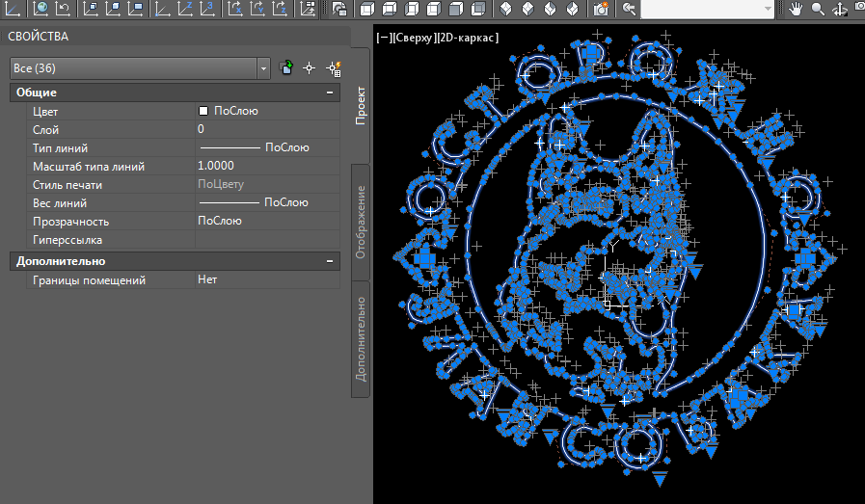865x504 pixels.
Task: Edit the 'Масштаб типа линий' value 1.0000
Action: [x=267, y=166]
